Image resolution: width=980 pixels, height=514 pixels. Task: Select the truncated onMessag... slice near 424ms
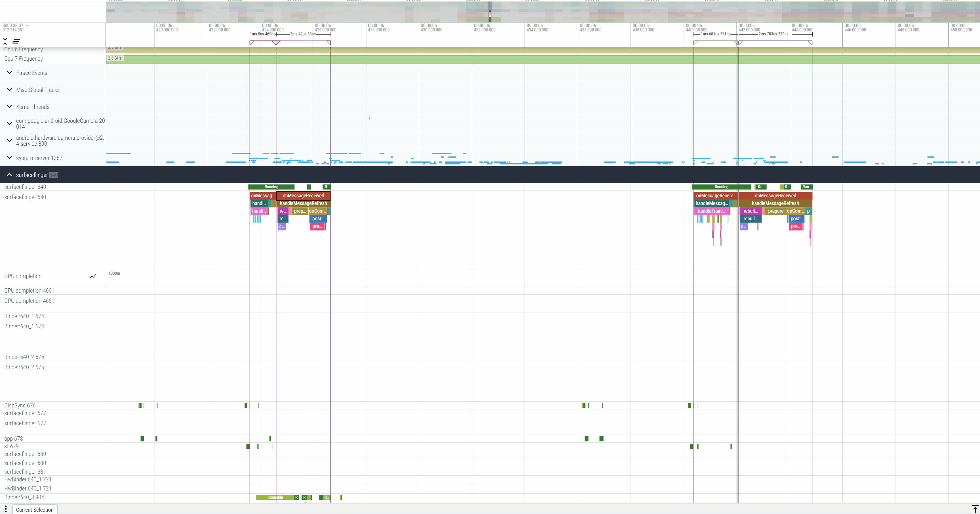[x=262, y=196]
